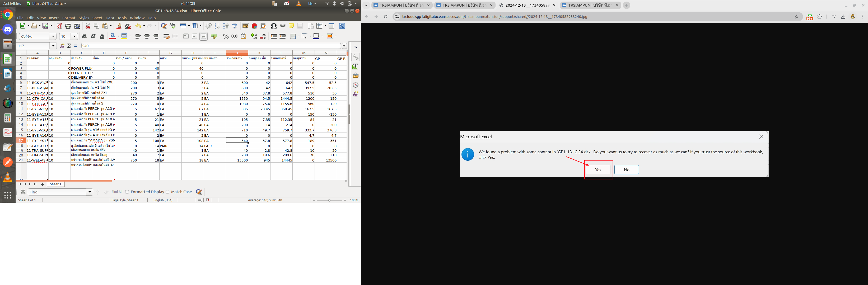Toggle bold formatting
868x285 pixels.
(85, 36)
